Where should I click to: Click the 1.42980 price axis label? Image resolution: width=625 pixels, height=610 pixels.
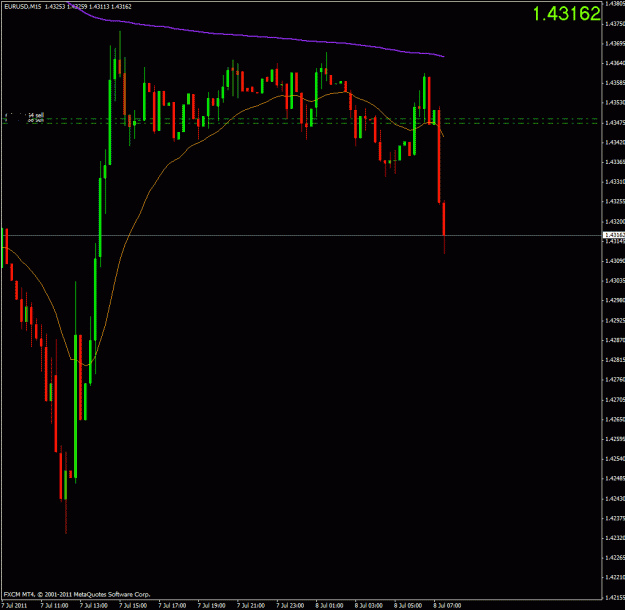(615, 300)
